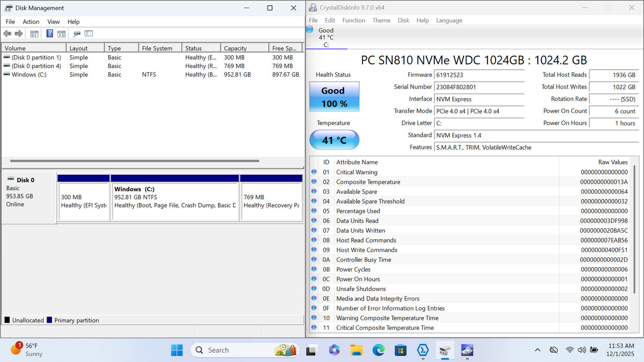This screenshot has width=644, height=362.
Task: Select the Windows (C:) partition block
Action: (x=175, y=201)
